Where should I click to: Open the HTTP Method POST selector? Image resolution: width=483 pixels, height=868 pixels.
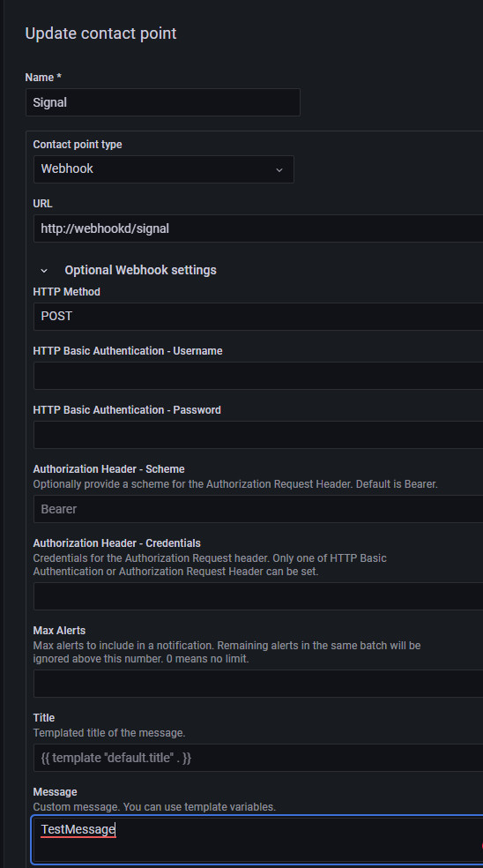[258, 317]
